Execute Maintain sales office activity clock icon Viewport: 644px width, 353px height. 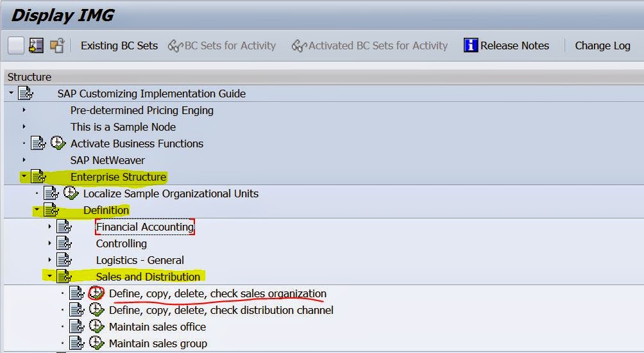coord(96,326)
